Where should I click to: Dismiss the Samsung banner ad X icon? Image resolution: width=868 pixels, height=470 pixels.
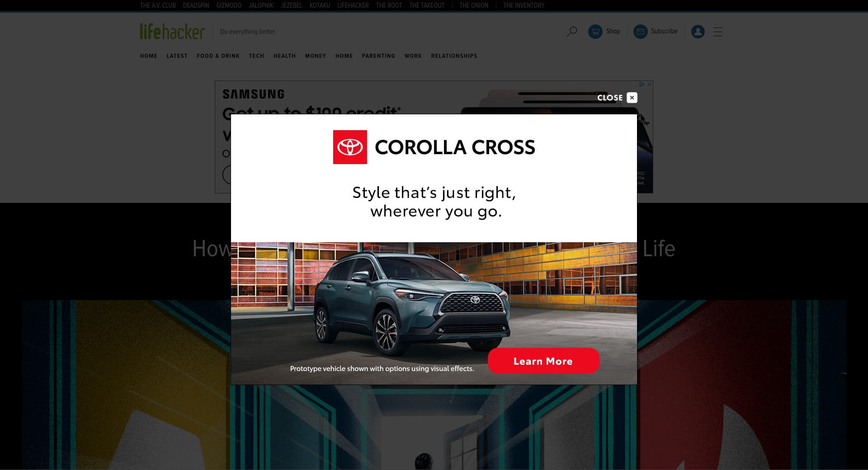coord(649,84)
